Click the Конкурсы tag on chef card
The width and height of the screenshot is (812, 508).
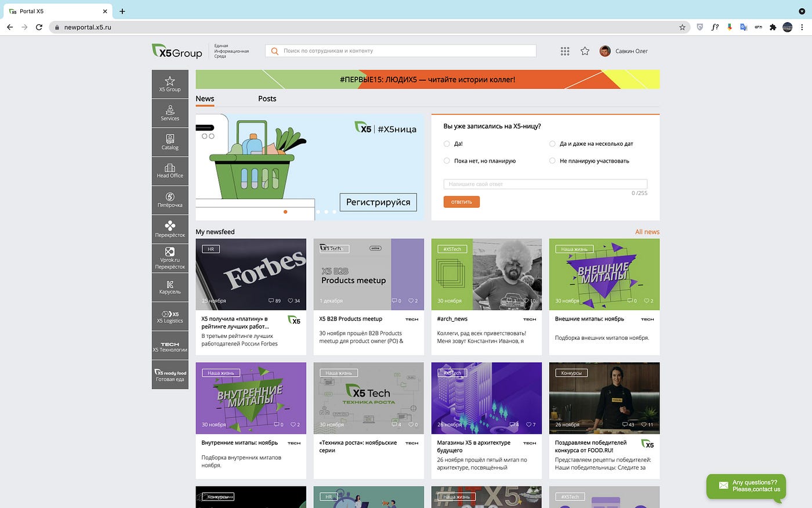[571, 373]
